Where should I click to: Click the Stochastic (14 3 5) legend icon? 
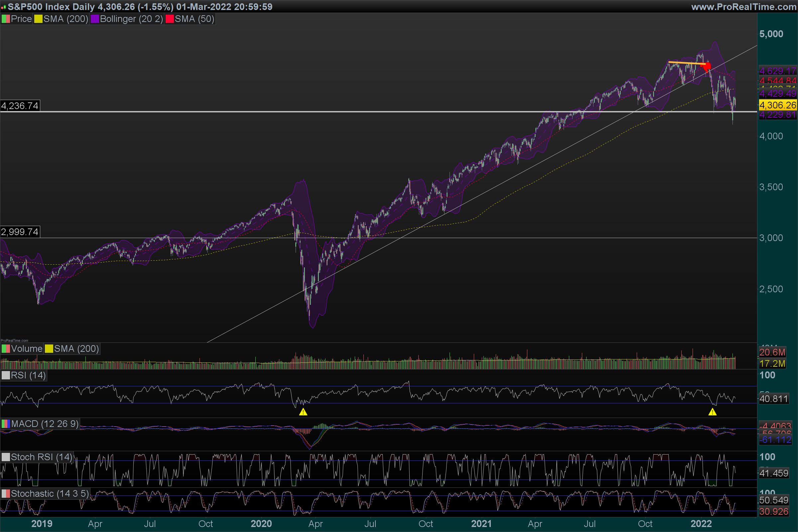(5, 494)
